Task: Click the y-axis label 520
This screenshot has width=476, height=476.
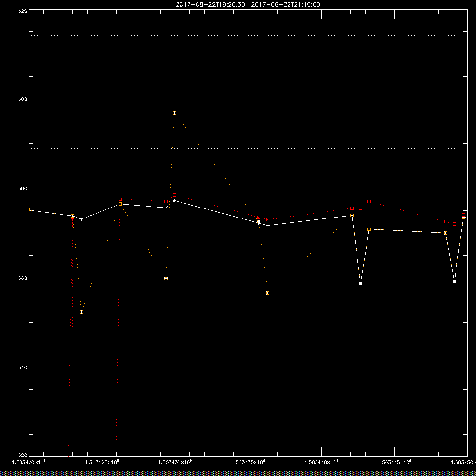Action: (x=23, y=455)
